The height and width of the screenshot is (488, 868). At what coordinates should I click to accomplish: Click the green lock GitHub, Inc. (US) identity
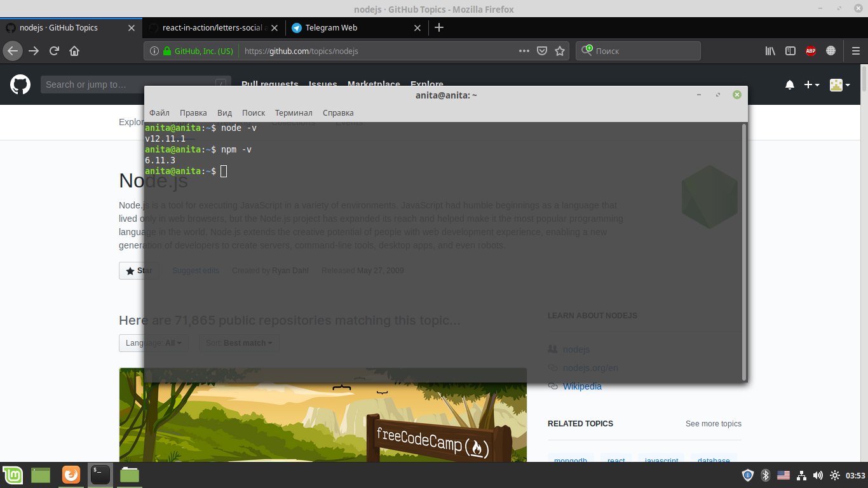(x=198, y=51)
